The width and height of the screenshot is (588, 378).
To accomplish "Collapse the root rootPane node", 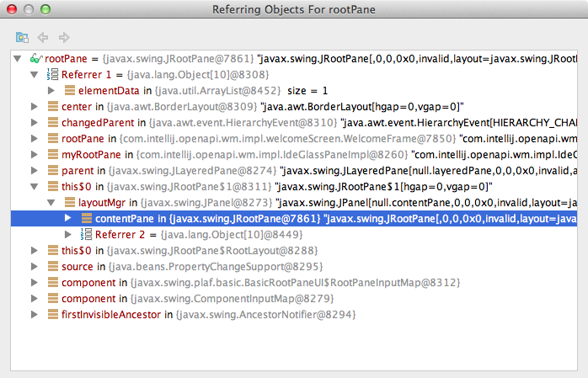I will [x=17, y=59].
